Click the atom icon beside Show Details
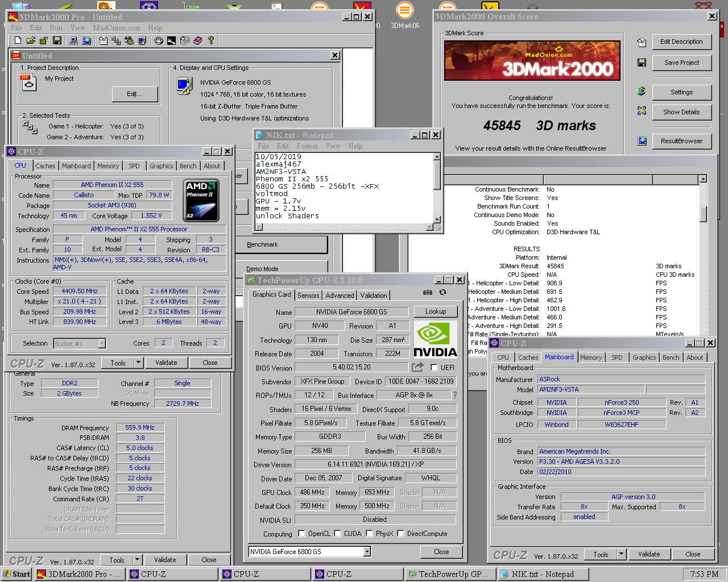Image resolution: width=728 pixels, height=582 pixels. coord(642,111)
